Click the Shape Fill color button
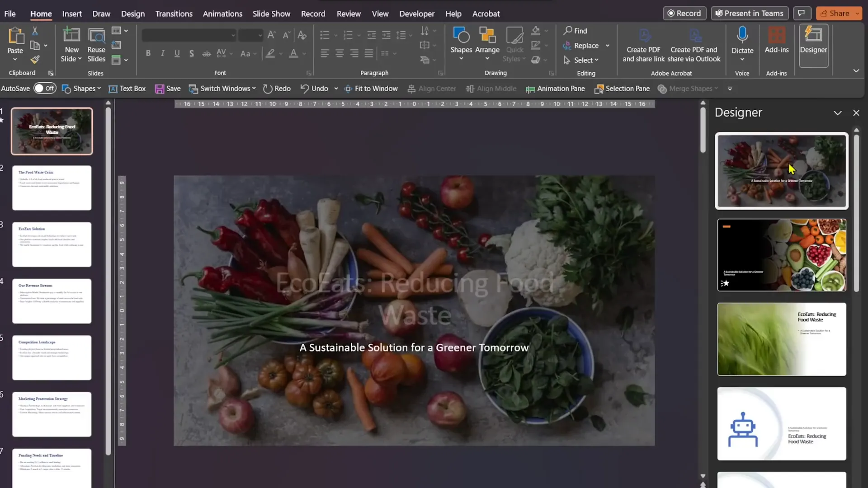This screenshot has height=488, width=868. pyautogui.click(x=536, y=31)
